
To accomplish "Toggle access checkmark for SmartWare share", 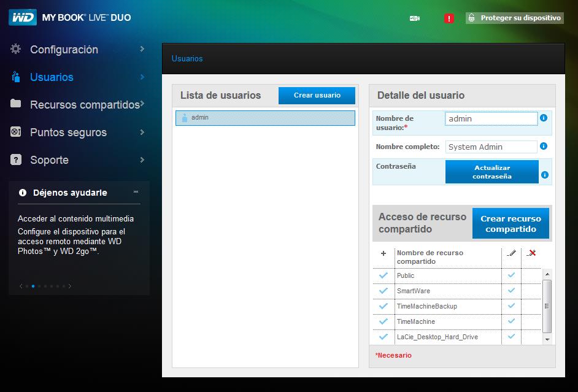I will pos(383,291).
